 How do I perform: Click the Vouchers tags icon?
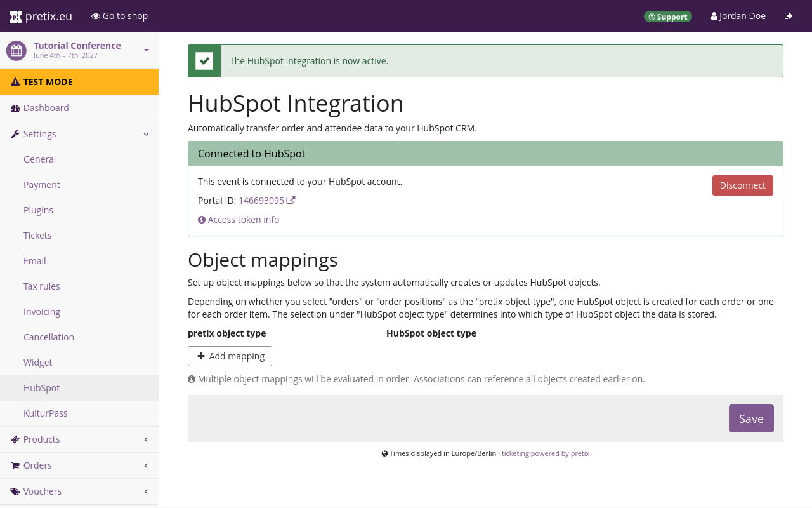point(15,491)
